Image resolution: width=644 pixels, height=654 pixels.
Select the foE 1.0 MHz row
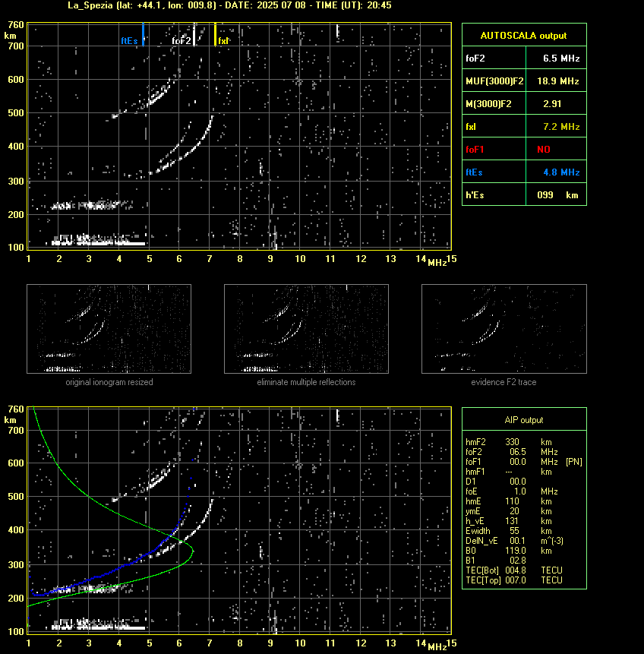click(512, 491)
